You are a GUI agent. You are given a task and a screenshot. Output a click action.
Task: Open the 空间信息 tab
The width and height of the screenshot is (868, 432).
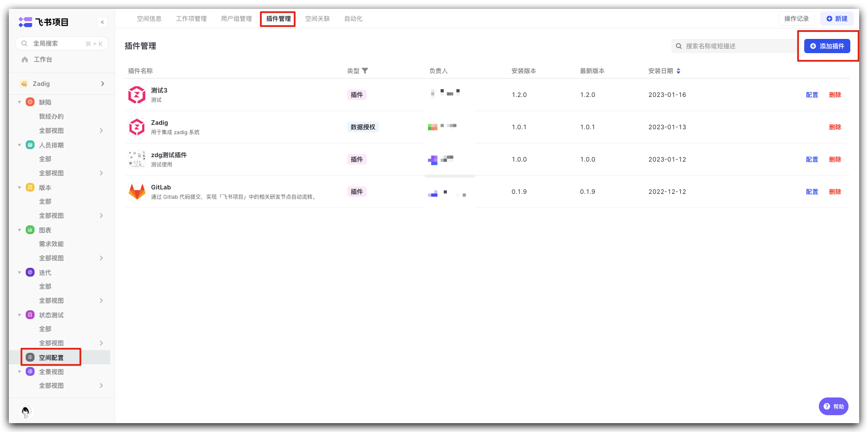(x=149, y=19)
